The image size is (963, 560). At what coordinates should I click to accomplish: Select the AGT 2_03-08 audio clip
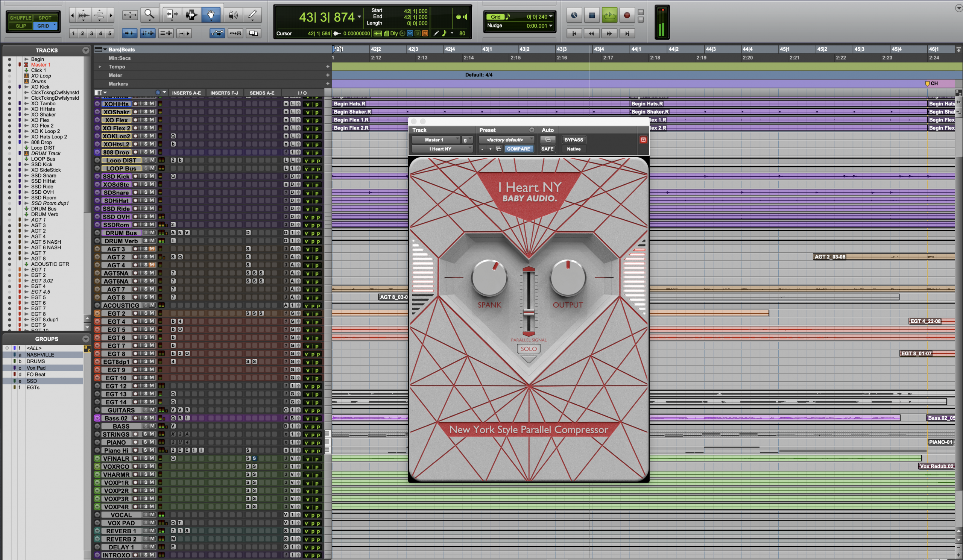pyautogui.click(x=884, y=257)
